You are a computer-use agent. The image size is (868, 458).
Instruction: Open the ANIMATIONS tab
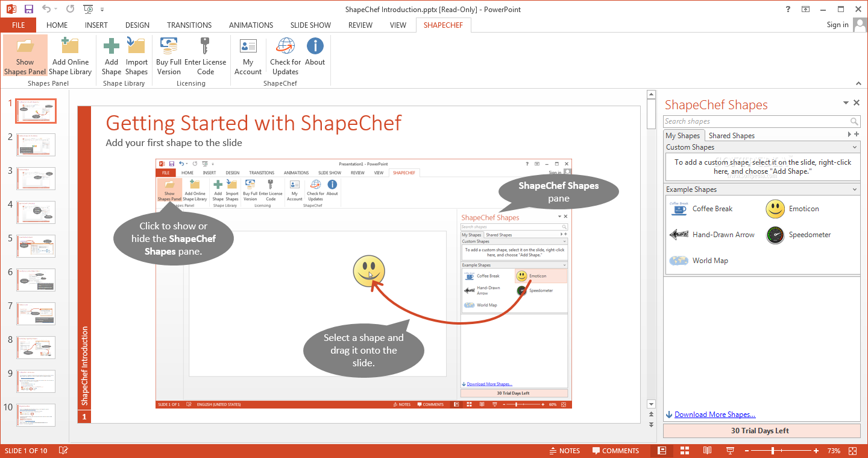pyautogui.click(x=251, y=25)
